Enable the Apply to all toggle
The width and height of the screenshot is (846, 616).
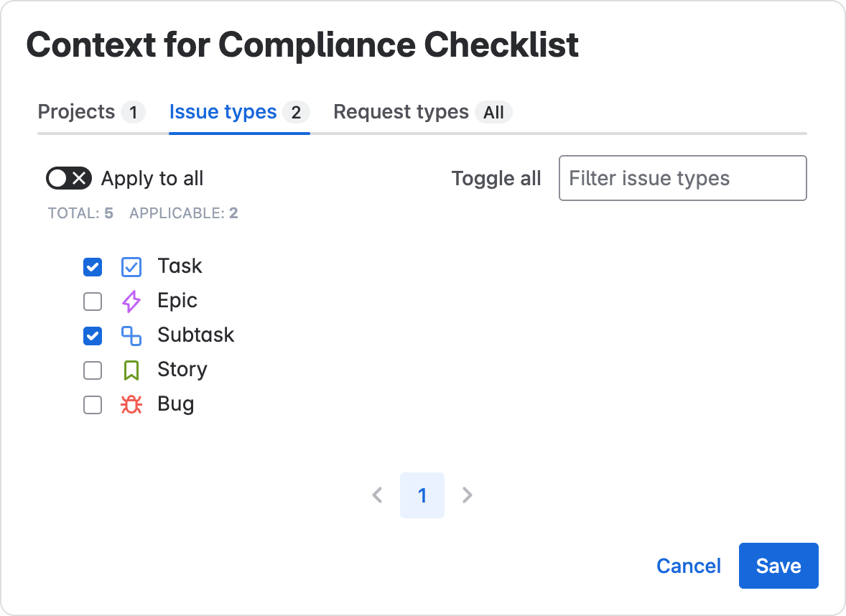(x=69, y=179)
